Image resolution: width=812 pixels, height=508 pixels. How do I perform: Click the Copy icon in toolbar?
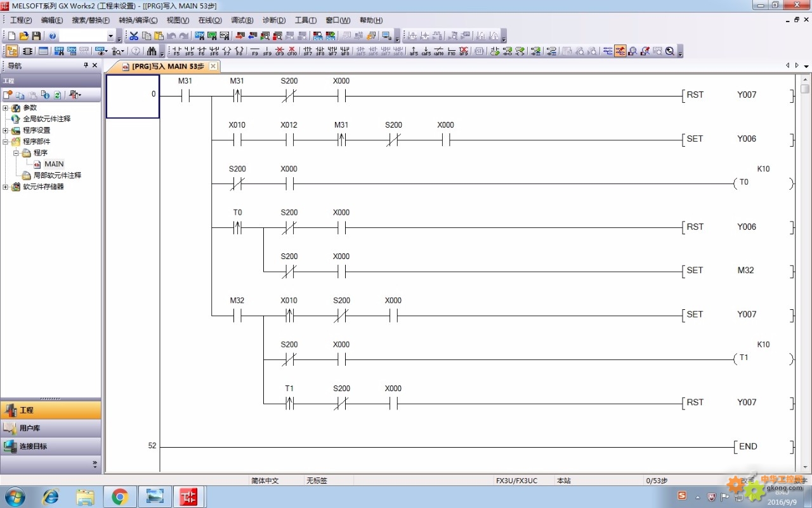[147, 36]
